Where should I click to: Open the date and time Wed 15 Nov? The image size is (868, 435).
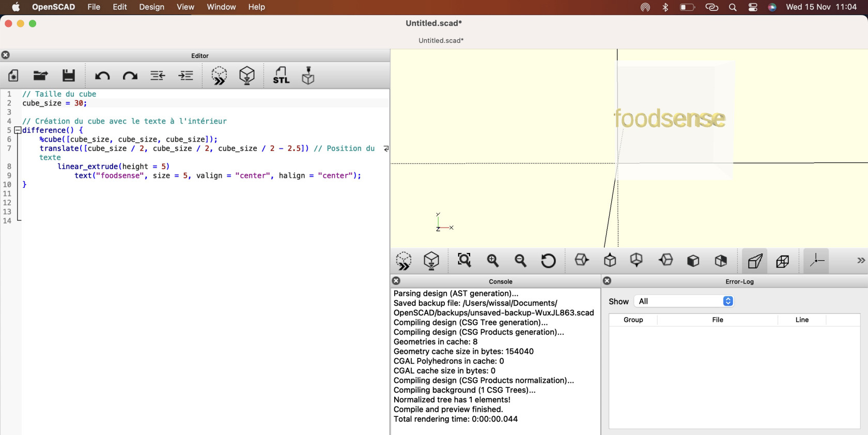(x=822, y=7)
